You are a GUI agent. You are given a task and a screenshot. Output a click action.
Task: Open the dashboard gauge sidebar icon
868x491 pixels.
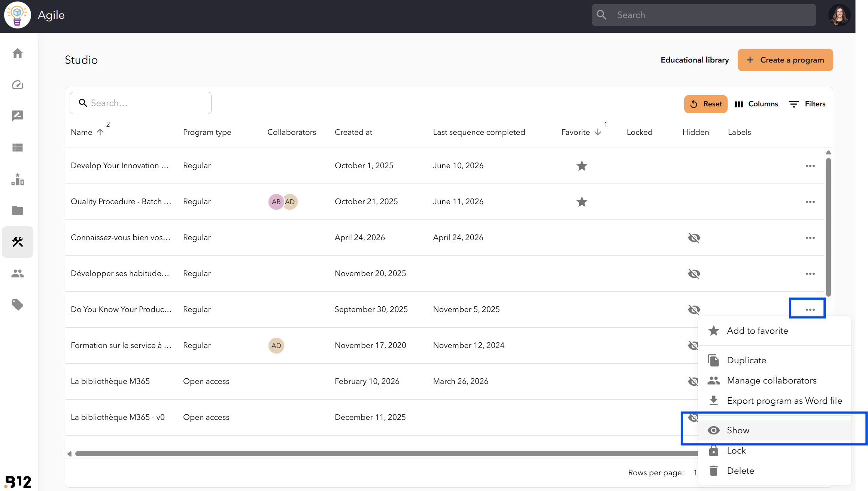18,85
